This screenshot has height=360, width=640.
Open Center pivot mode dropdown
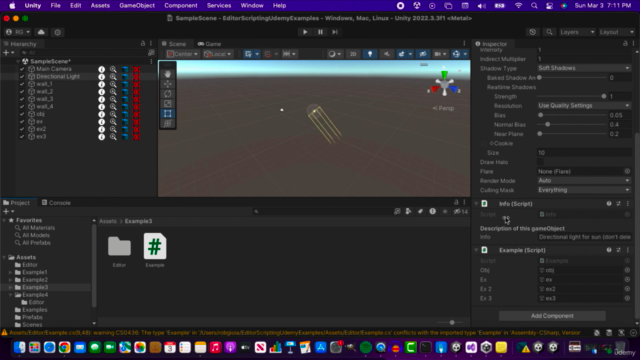pyautogui.click(x=182, y=54)
